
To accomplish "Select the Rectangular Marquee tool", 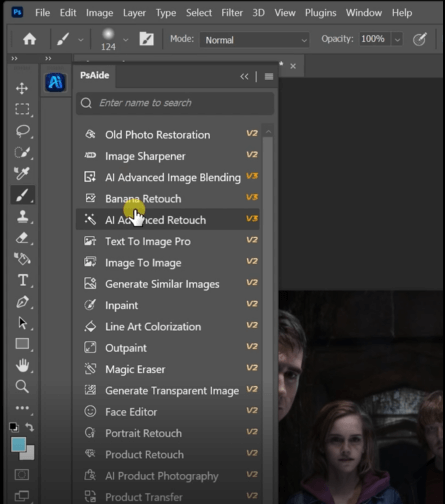I will tap(22, 109).
